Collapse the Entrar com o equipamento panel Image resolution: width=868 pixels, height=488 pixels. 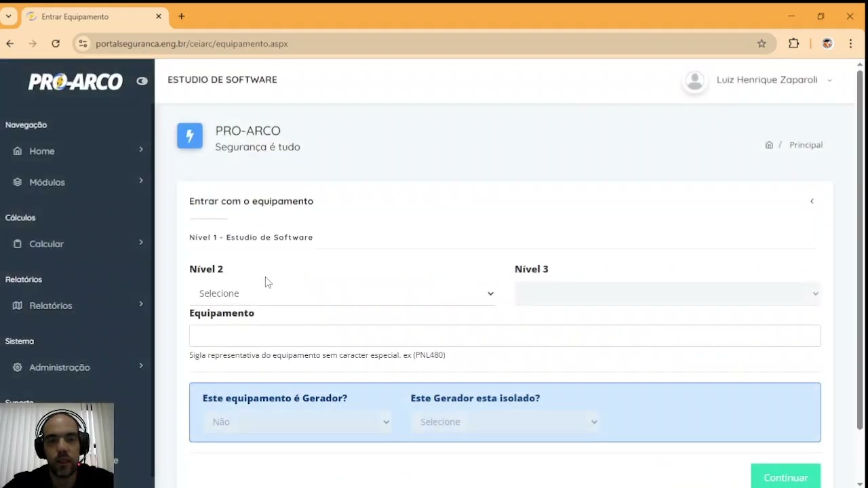click(812, 201)
